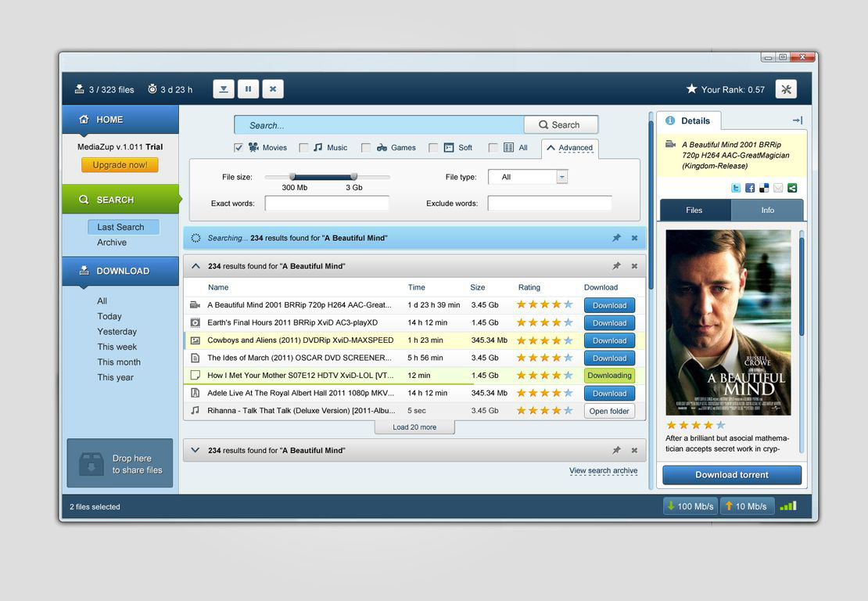Click the Download torrent button
868x601 pixels.
click(x=732, y=475)
